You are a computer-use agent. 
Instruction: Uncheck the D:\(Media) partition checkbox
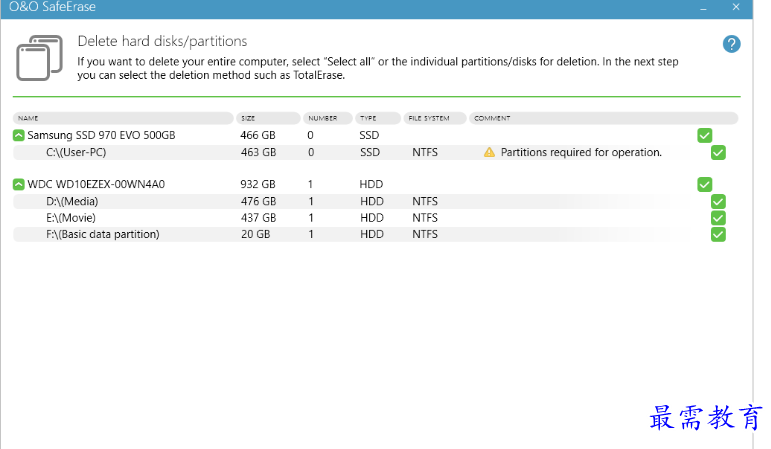(x=718, y=201)
